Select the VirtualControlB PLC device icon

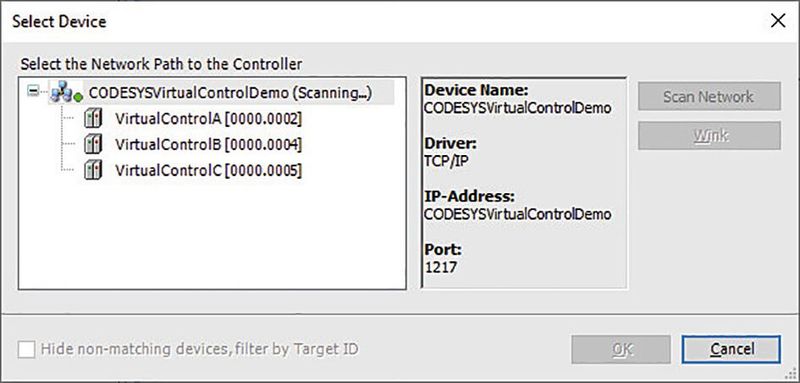(x=92, y=144)
